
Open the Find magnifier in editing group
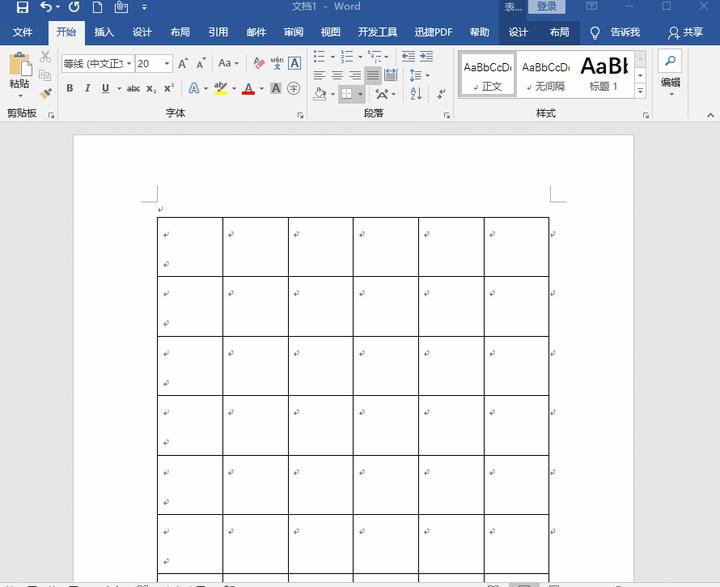pos(670,61)
